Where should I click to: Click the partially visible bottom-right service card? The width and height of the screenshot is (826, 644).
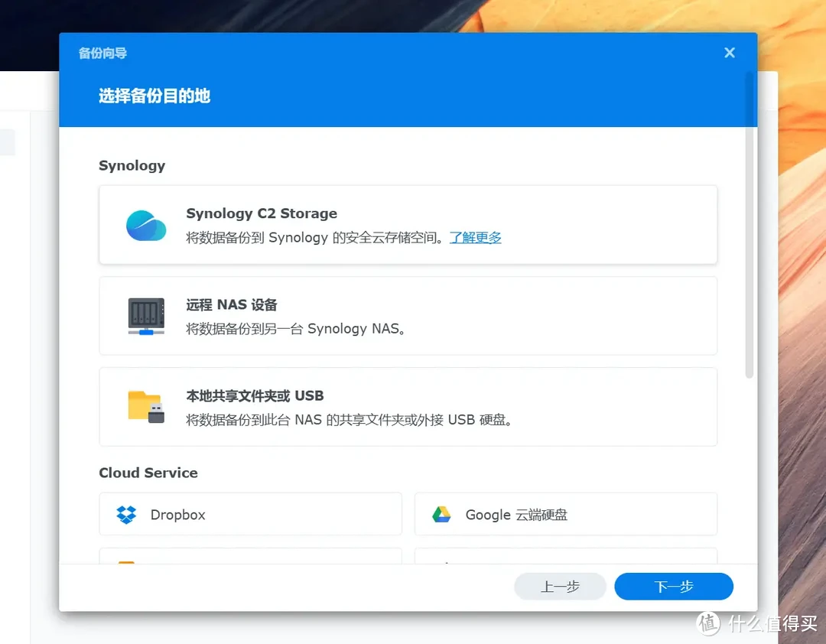[565, 562]
